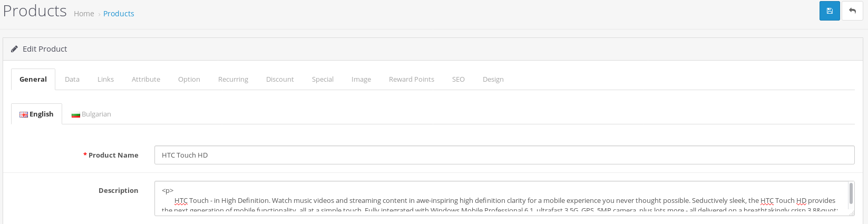868x224 pixels.
Task: Click the pencil icon beside Edit Product
Action: [14, 49]
